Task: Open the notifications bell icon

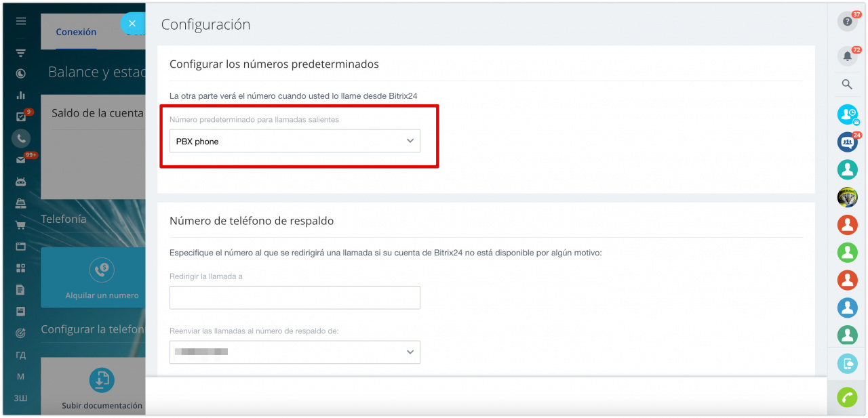Action: point(847,56)
